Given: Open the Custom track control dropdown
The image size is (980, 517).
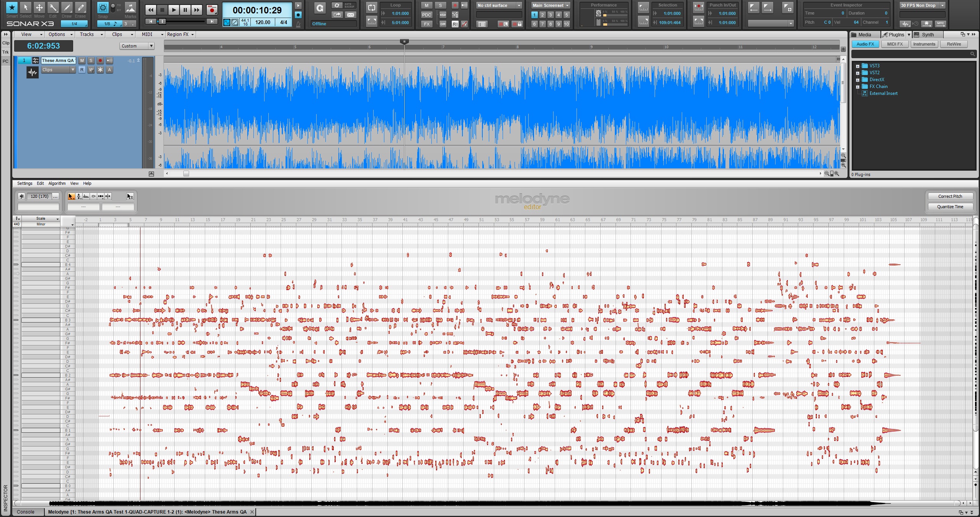Looking at the screenshot, I should (x=137, y=46).
